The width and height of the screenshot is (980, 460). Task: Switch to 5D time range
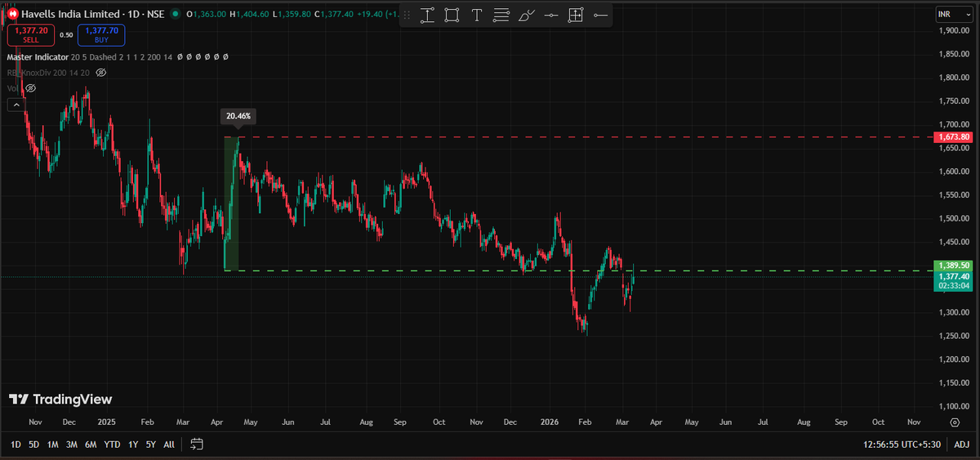pos(33,444)
